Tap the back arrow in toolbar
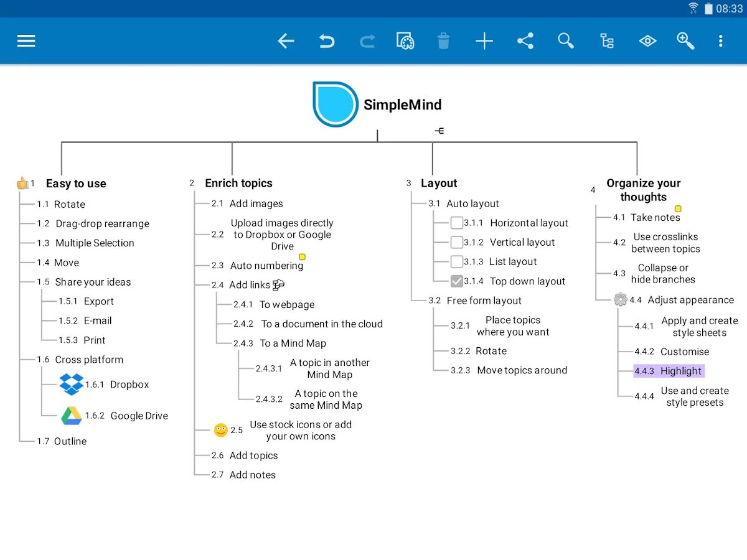 point(286,41)
